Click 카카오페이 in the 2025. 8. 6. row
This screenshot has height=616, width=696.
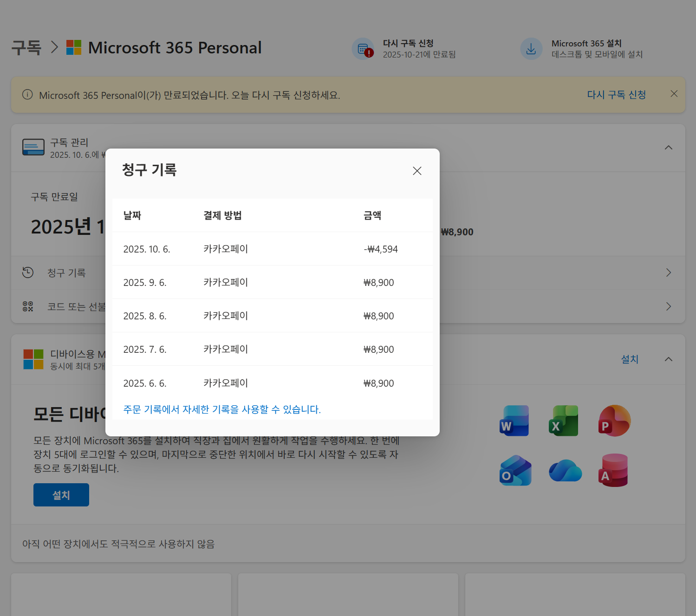click(x=226, y=316)
